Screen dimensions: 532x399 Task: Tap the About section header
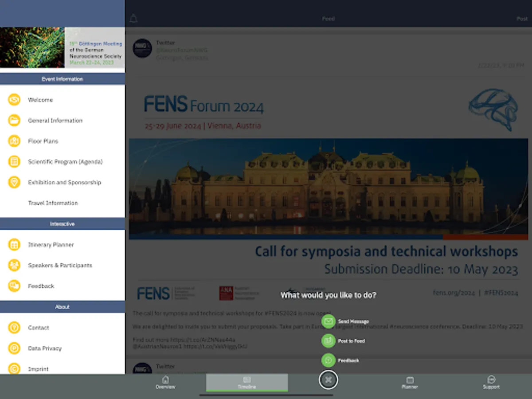point(63,307)
